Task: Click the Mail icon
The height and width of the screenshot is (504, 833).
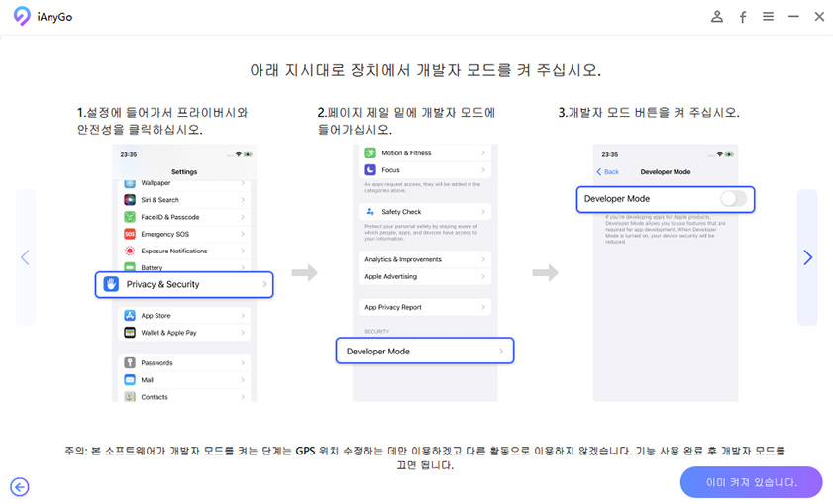Action: coord(130,379)
